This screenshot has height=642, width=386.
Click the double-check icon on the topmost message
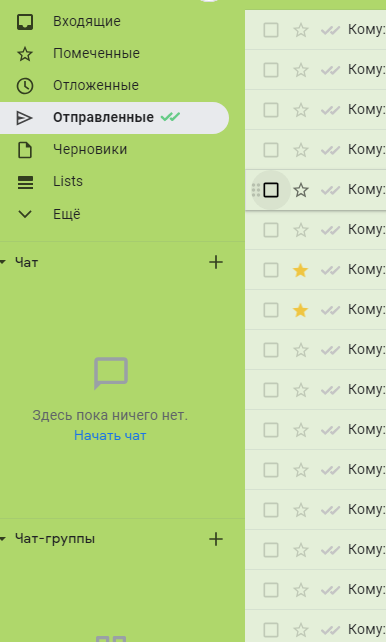click(x=330, y=30)
